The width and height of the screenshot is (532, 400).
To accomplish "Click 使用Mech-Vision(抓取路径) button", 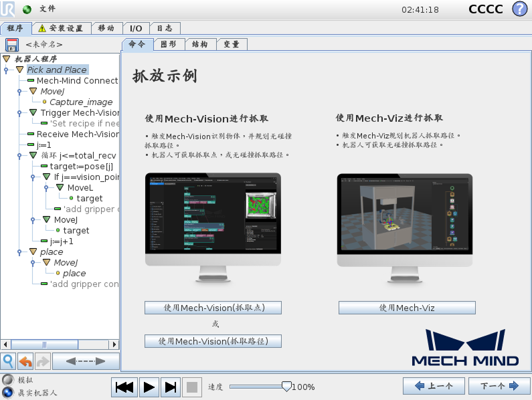I will pyautogui.click(x=213, y=341).
